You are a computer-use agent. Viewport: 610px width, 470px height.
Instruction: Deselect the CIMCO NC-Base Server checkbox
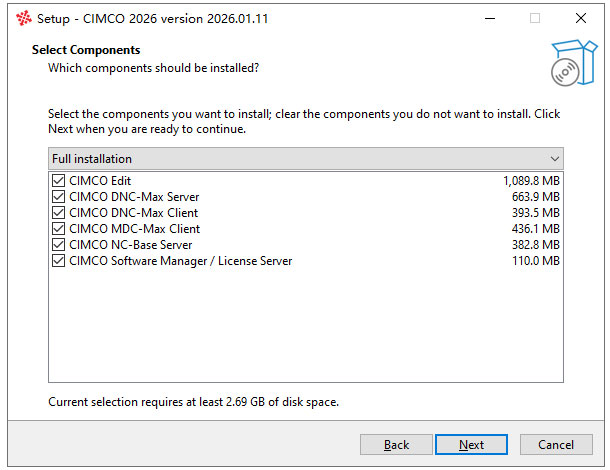(58, 244)
